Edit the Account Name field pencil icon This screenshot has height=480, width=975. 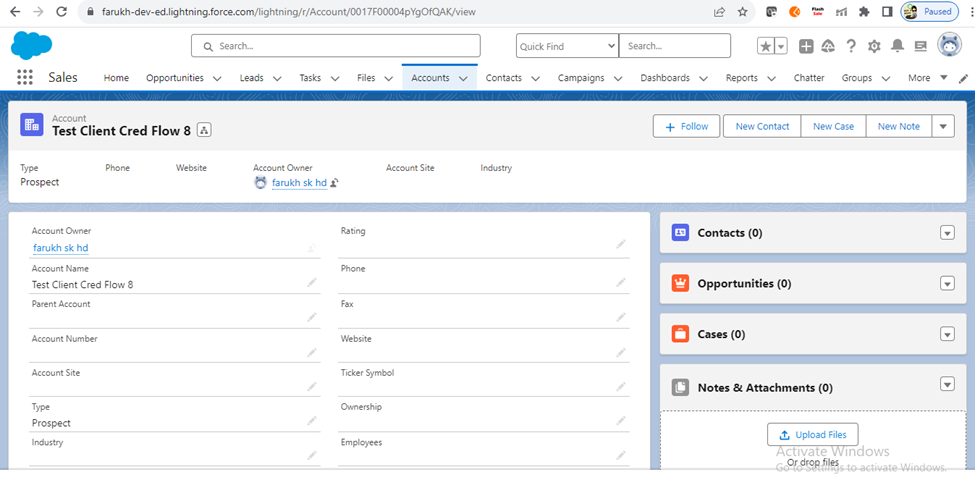pyautogui.click(x=312, y=282)
